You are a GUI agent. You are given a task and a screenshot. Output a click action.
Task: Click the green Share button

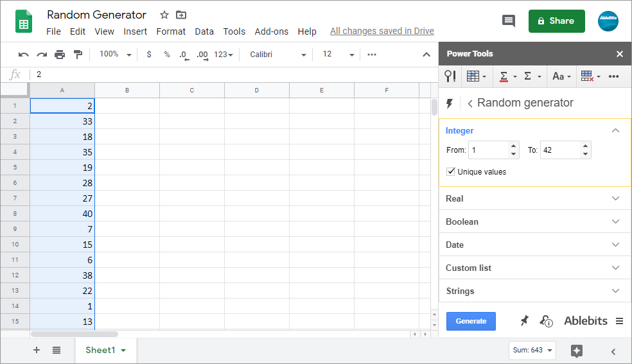point(556,21)
